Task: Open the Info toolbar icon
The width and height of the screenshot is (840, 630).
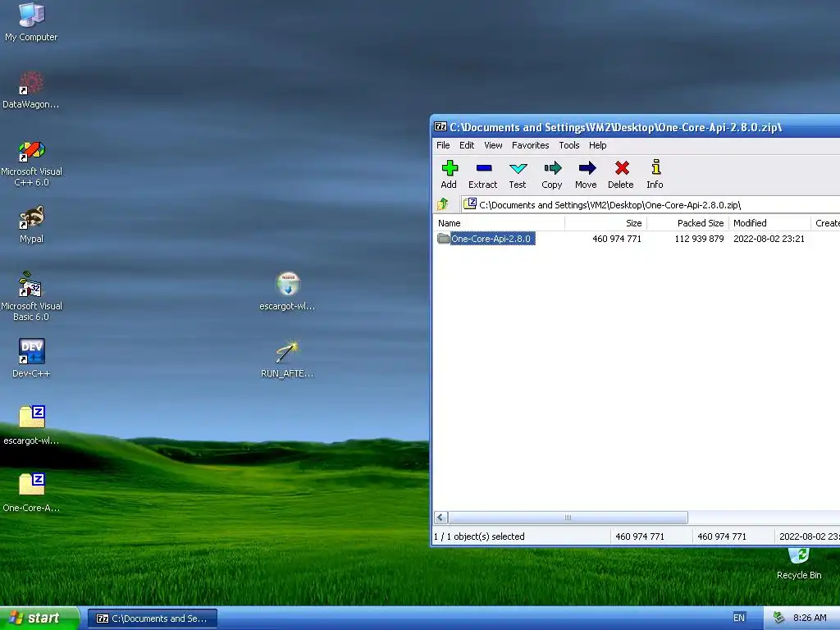Action: coord(655,175)
